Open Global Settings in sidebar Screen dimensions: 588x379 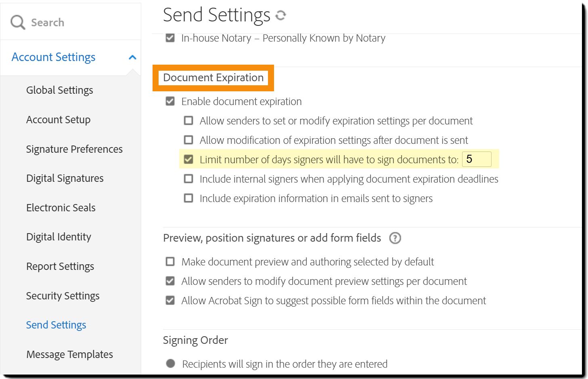click(x=59, y=90)
